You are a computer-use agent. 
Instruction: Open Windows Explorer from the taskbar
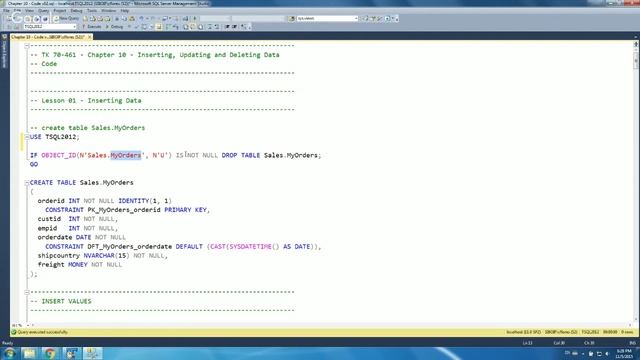coord(29,353)
